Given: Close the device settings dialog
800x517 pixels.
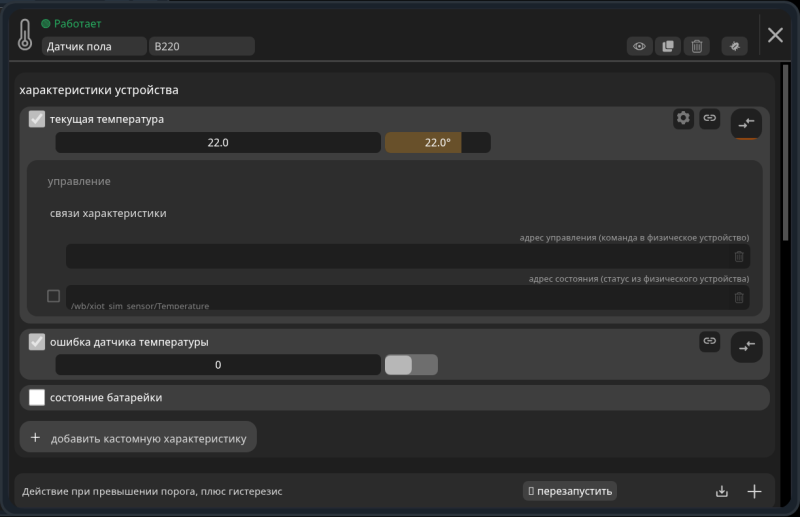Looking at the screenshot, I should click(x=775, y=35).
